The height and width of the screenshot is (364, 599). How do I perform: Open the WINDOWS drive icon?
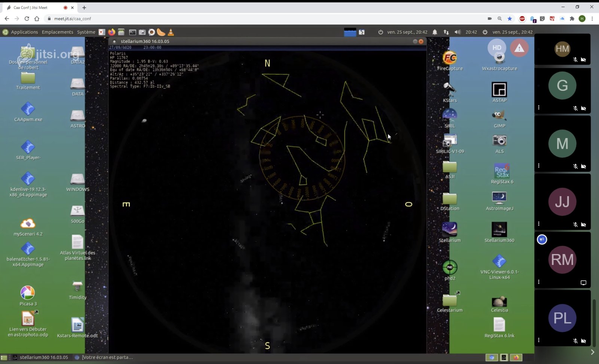coord(77,179)
